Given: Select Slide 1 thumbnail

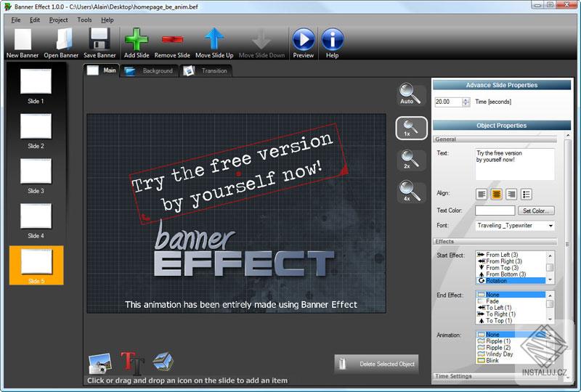Looking at the screenshot, I should coord(36,86).
